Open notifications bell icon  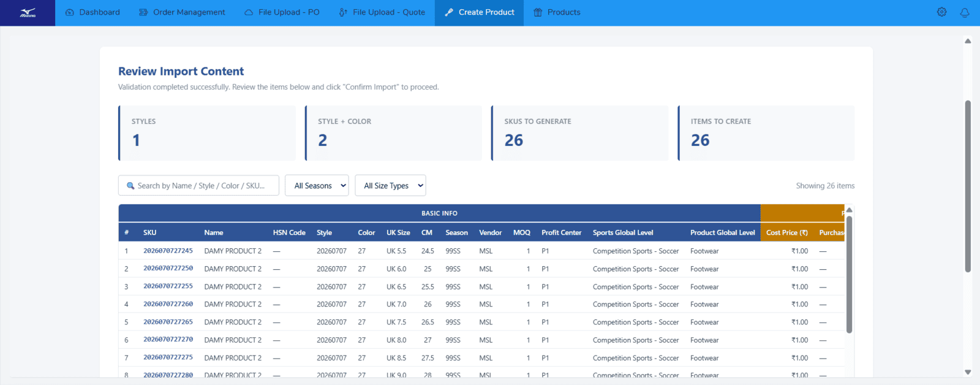coord(965,12)
